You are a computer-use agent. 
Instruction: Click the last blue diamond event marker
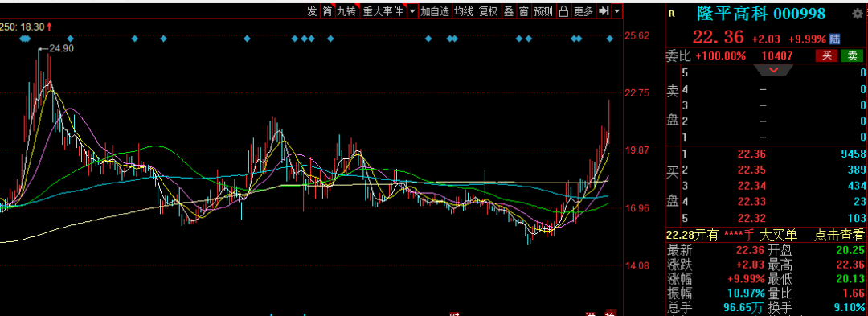pyautogui.click(x=610, y=38)
